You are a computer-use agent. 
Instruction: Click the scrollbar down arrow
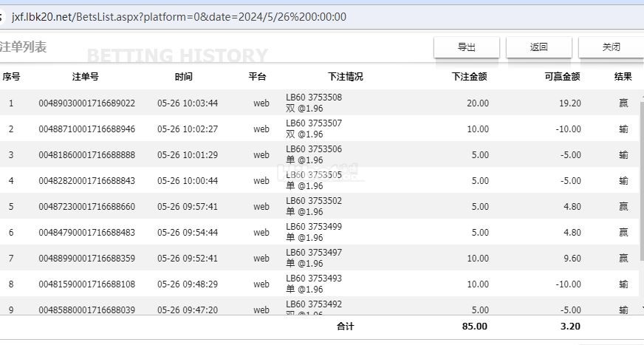tap(642, 308)
